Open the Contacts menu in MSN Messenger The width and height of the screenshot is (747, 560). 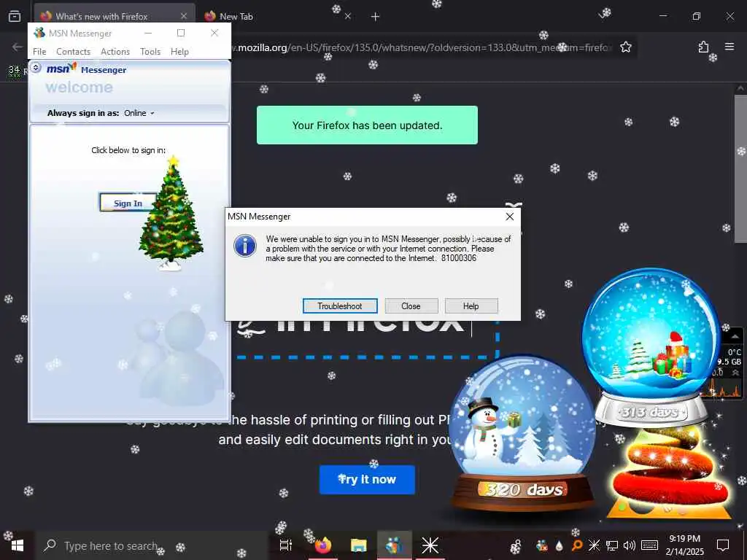click(73, 52)
